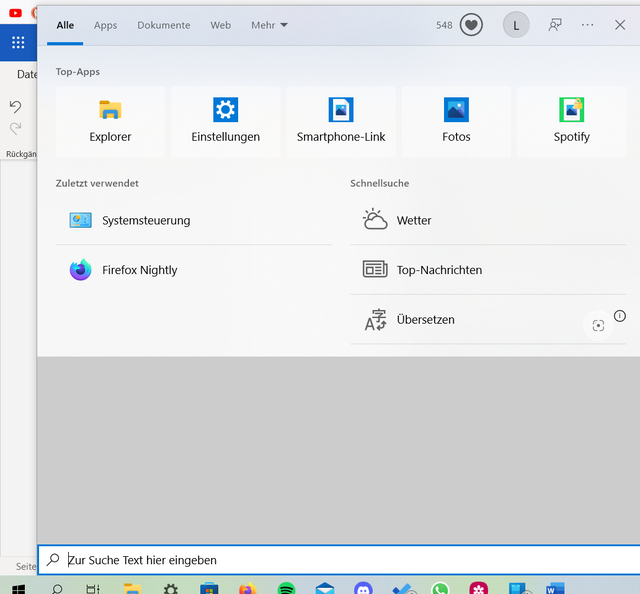Viewport: 640px width, 594px height.
Task: Click the Windows Start button
Action: coord(18,589)
